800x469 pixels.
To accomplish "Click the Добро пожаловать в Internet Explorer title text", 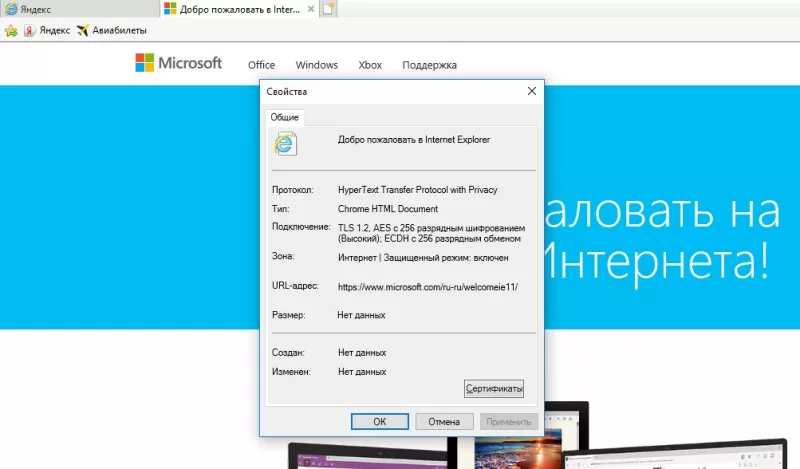I will pyautogui.click(x=414, y=139).
